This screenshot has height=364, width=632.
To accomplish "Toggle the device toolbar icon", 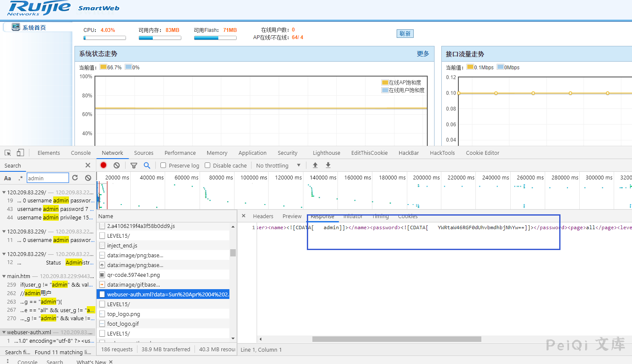I will (x=20, y=153).
